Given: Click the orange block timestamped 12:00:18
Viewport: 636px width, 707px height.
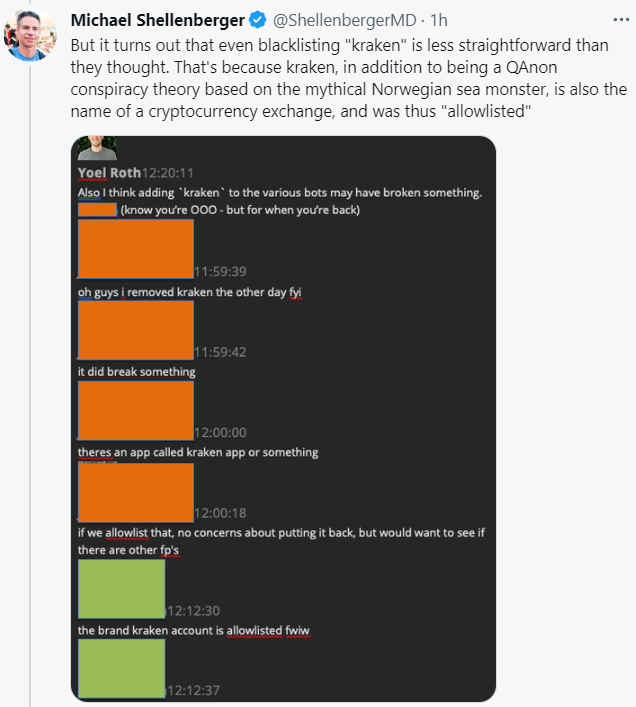Looking at the screenshot, I should (x=135, y=492).
